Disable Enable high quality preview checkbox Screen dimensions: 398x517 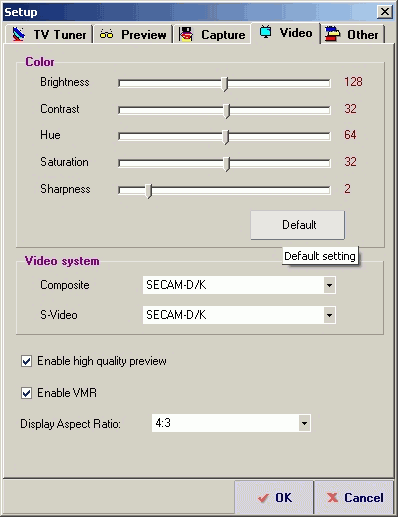pyautogui.click(x=27, y=361)
